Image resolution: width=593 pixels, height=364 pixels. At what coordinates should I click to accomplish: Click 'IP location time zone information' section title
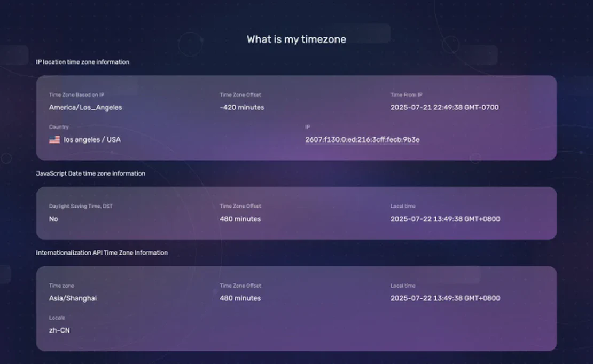(x=82, y=62)
